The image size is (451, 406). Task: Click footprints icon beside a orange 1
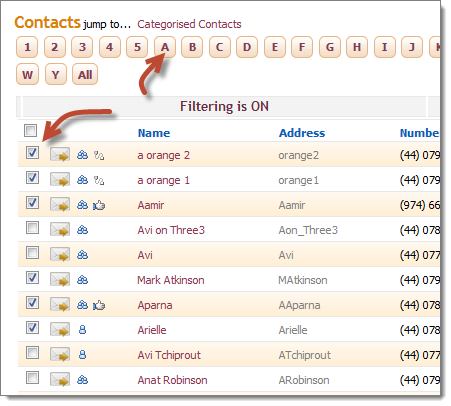[99, 180]
